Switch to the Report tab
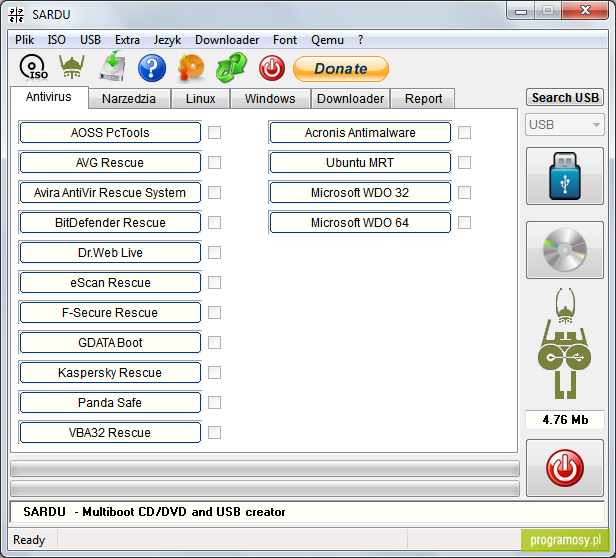Image resolution: width=616 pixels, height=558 pixels. coord(423,98)
